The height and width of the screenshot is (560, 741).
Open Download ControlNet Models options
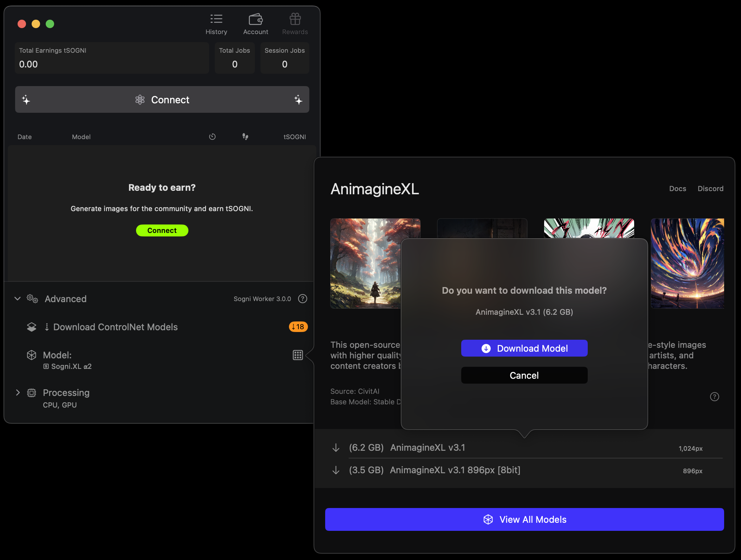tap(115, 327)
